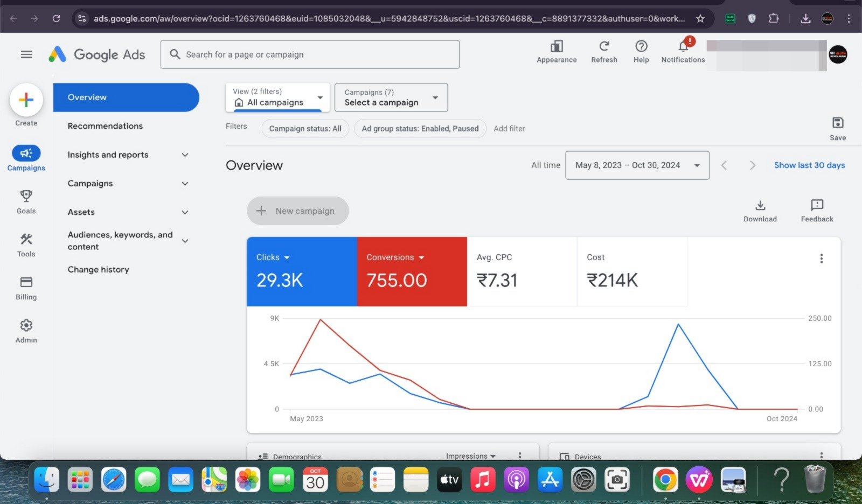Click the Download icon above chart
The height and width of the screenshot is (504, 862).
tap(760, 206)
